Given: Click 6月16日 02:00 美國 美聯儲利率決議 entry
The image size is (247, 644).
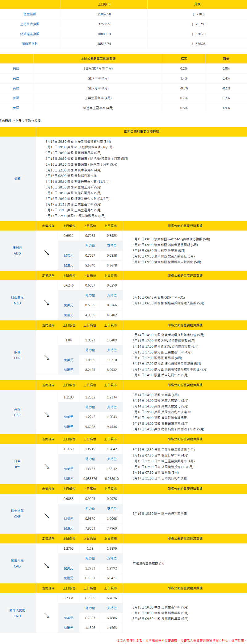Looking at the screenshot, I should (x=71, y=176).
